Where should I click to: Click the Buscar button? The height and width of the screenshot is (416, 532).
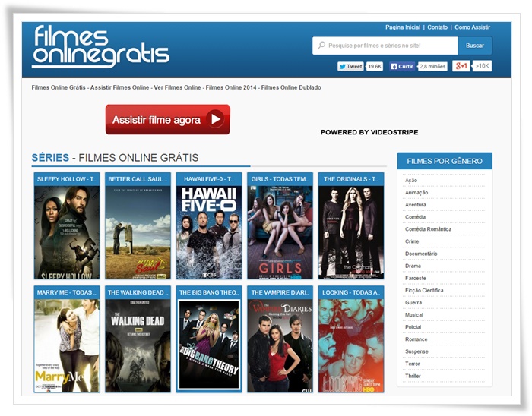tap(475, 46)
